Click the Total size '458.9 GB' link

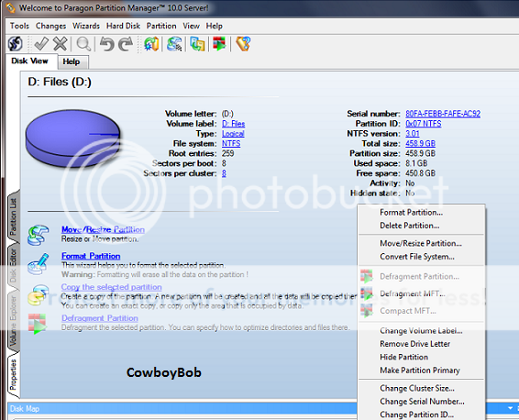420,144
